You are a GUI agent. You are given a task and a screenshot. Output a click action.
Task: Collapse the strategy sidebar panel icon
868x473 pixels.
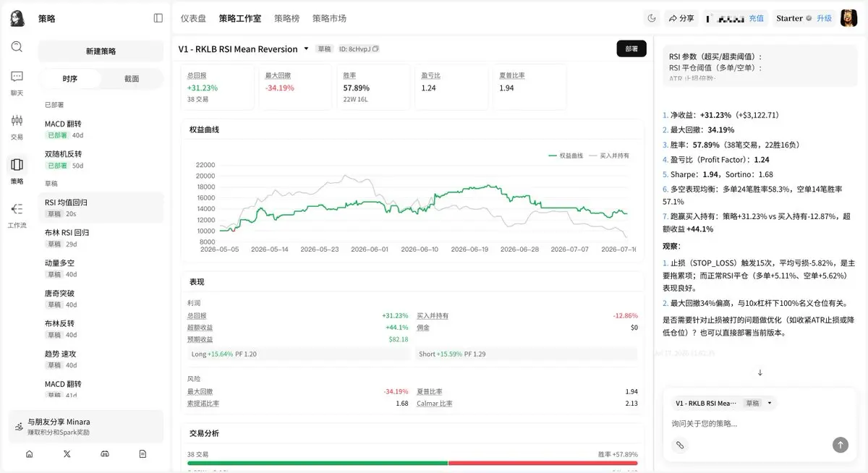click(x=158, y=18)
